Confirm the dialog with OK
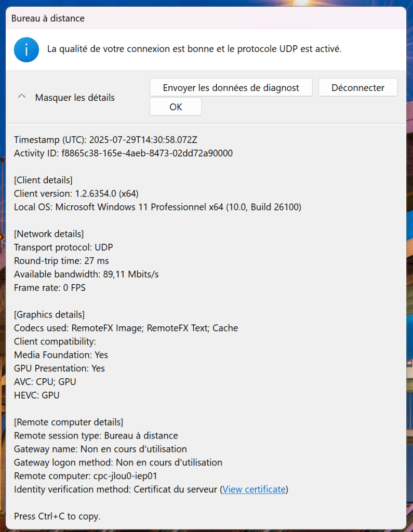 pos(176,107)
